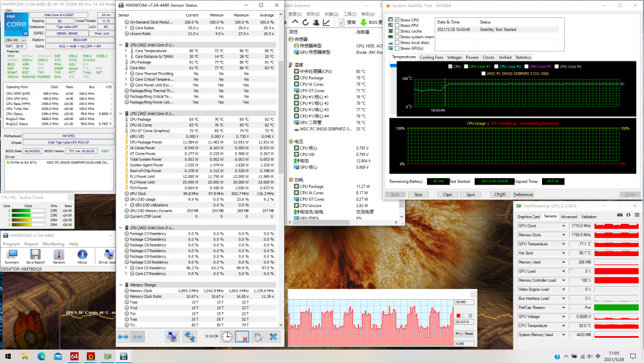Click the Clear button in Stability Test
The width and height of the screenshot is (644, 363).
(x=448, y=195)
